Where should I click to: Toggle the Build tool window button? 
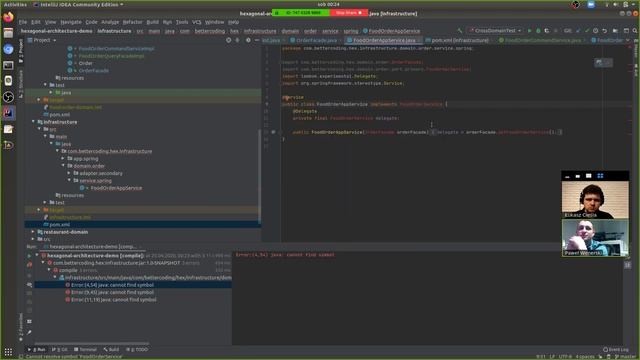pos(111,349)
